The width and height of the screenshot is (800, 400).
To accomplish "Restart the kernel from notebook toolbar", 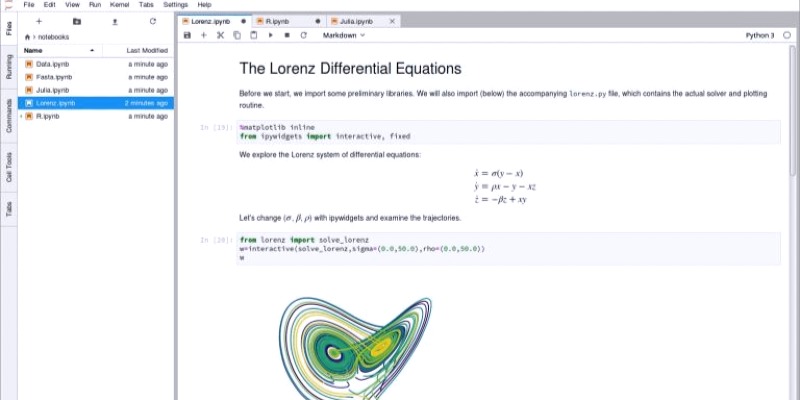I will pos(303,35).
